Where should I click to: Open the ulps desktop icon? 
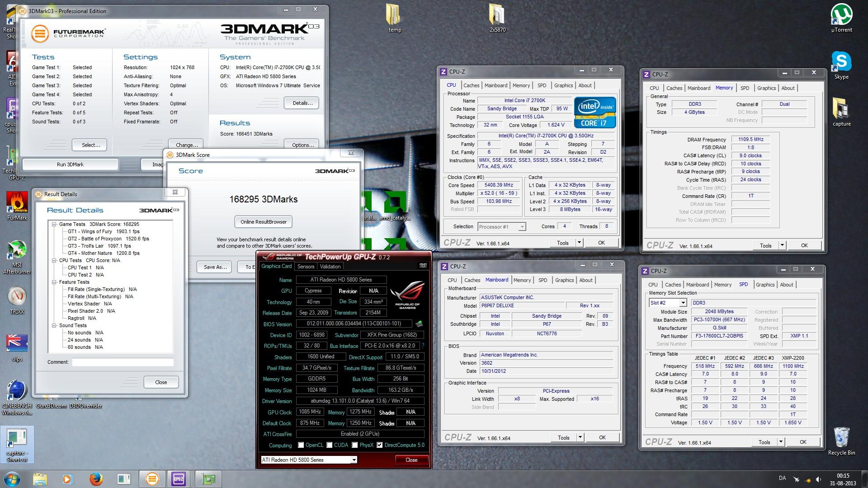(17, 348)
